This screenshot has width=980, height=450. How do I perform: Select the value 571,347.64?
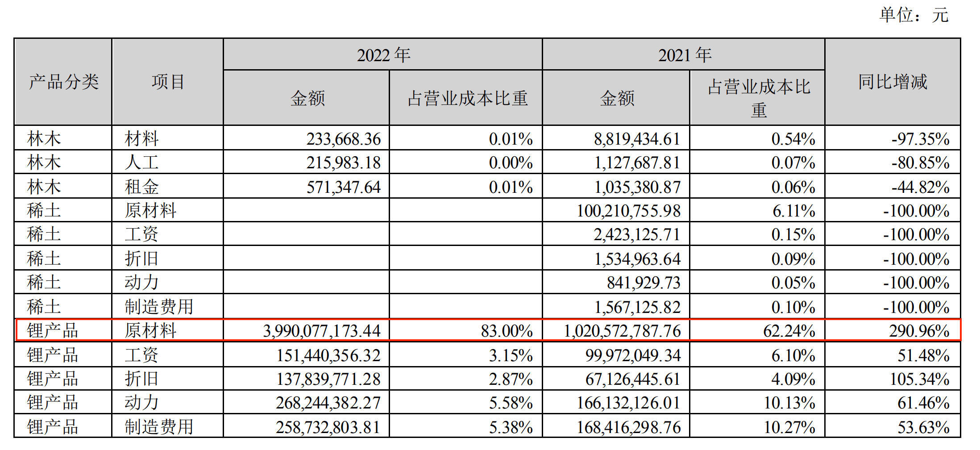coord(344,187)
